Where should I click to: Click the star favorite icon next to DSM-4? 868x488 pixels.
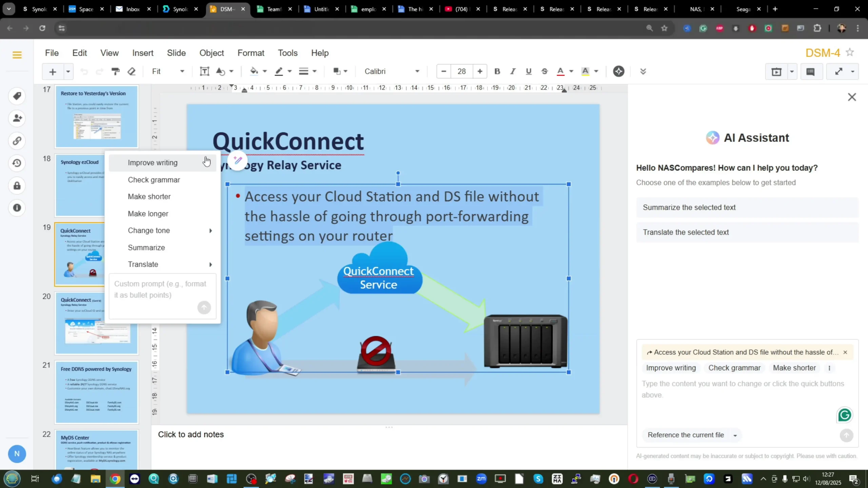pyautogui.click(x=850, y=53)
